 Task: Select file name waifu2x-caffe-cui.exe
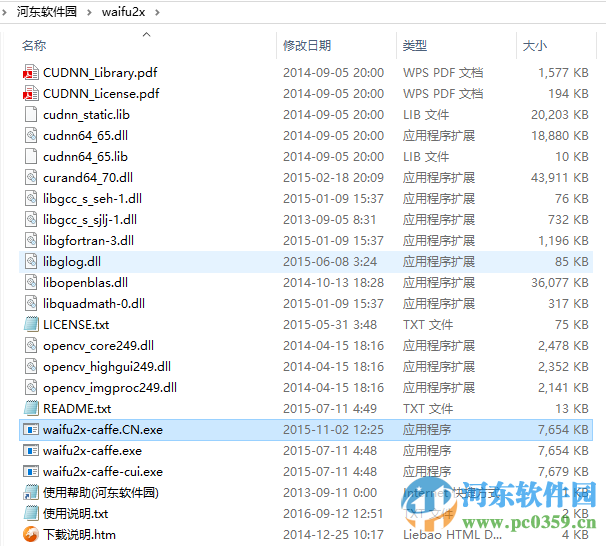(103, 472)
